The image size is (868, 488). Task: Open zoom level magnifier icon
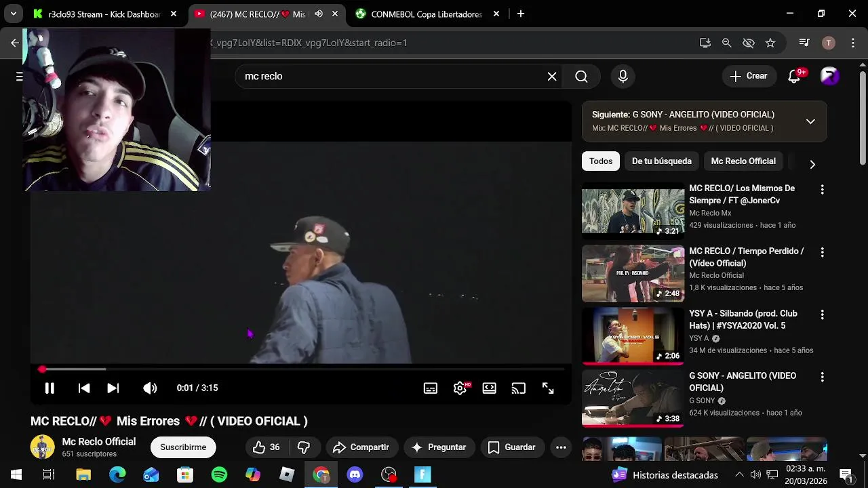tap(727, 43)
